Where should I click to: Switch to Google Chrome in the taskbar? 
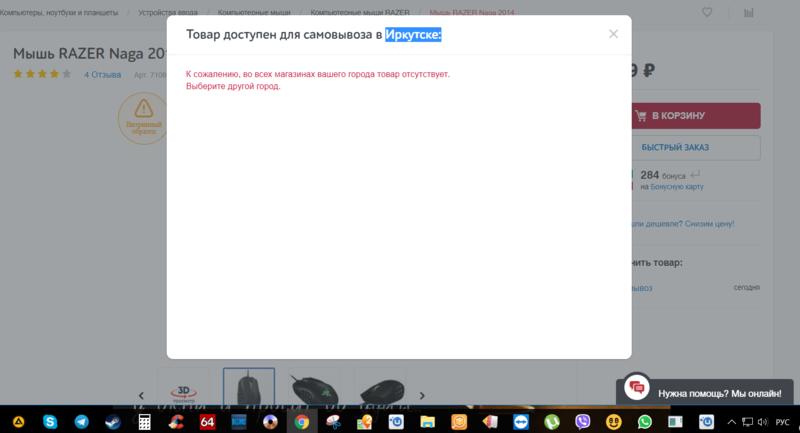pyautogui.click(x=302, y=421)
